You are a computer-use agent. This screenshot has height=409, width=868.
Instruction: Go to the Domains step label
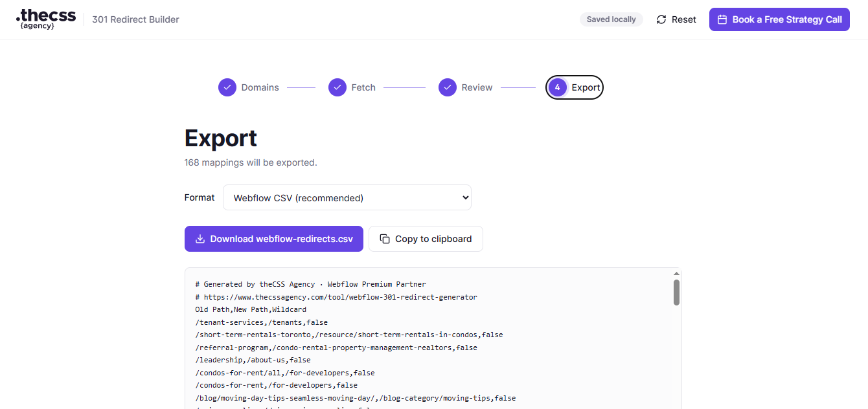click(x=260, y=87)
